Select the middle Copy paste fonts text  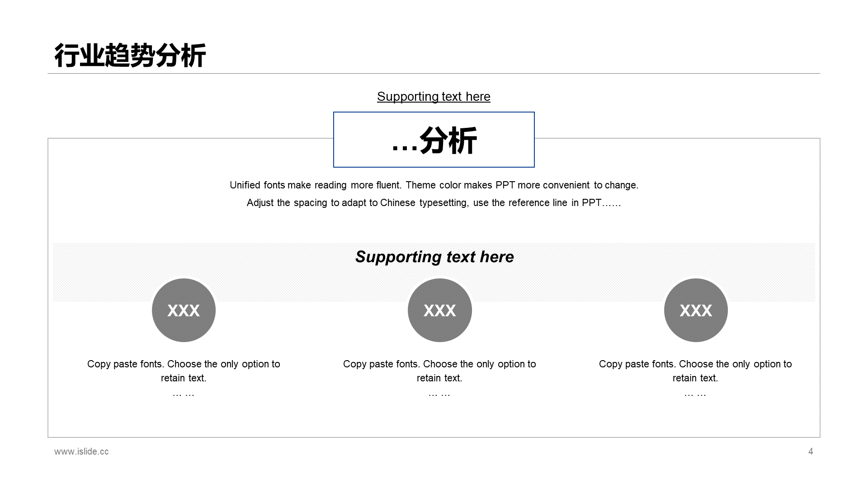tap(439, 371)
